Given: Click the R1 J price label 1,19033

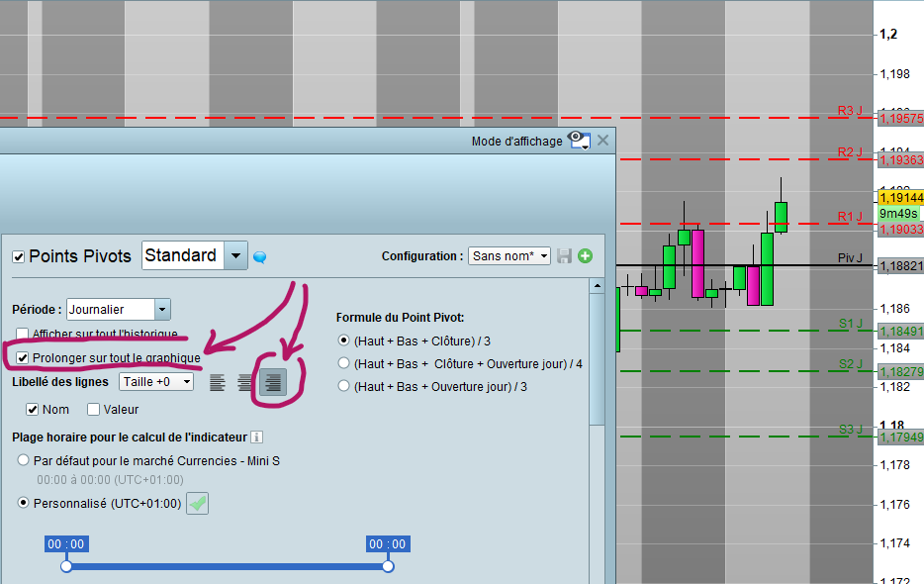Looking at the screenshot, I should click(x=901, y=230).
